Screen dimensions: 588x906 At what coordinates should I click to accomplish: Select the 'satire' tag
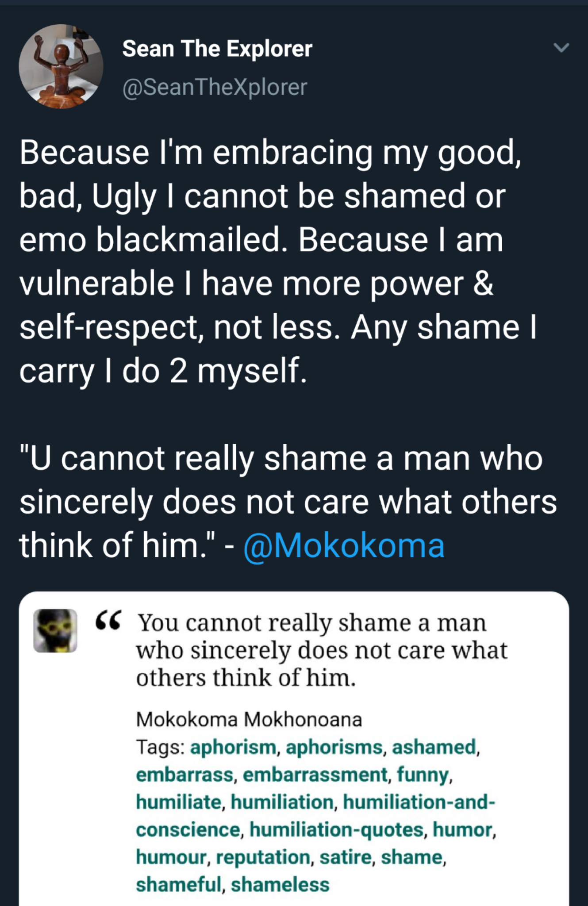[345, 857]
